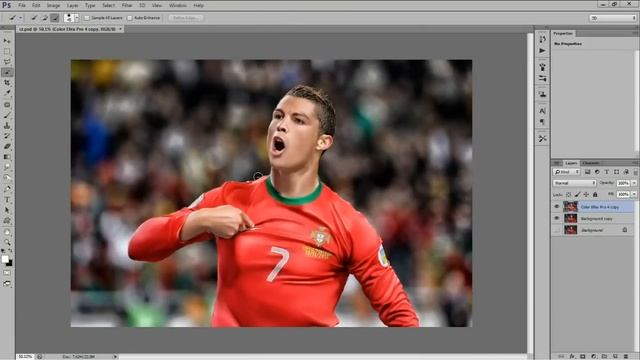This screenshot has height=360, width=640.
Task: Select the Gradient tool
Action: [x=7, y=157]
